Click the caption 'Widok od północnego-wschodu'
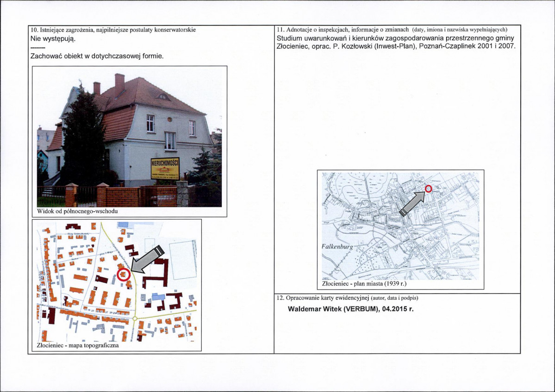Image resolution: width=555 pixels, height=392 pixels. tap(77, 211)
